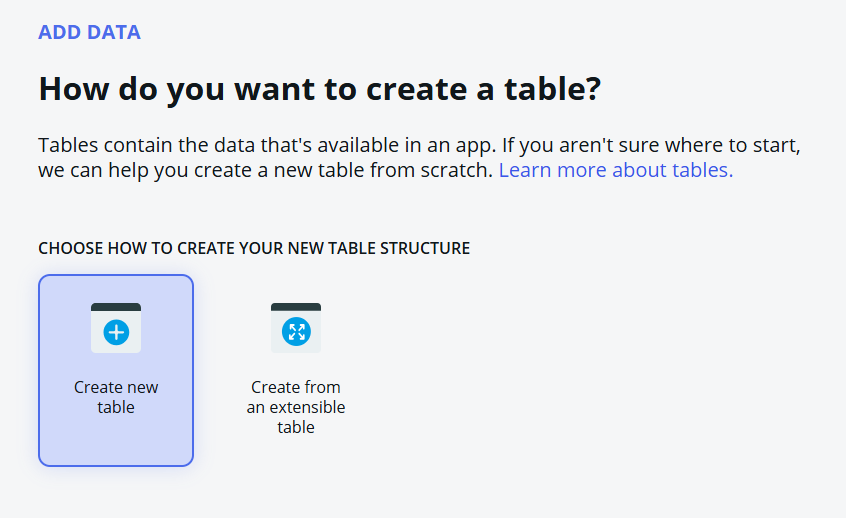Click the 'Create from an extensible table' label text
Screen dimensions: 846x518
296,407
